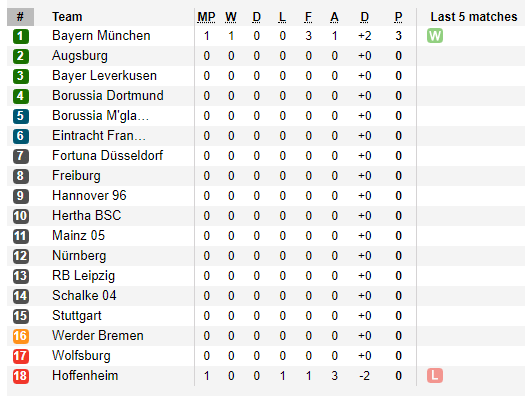Click the red rank 17 badge

point(21,356)
